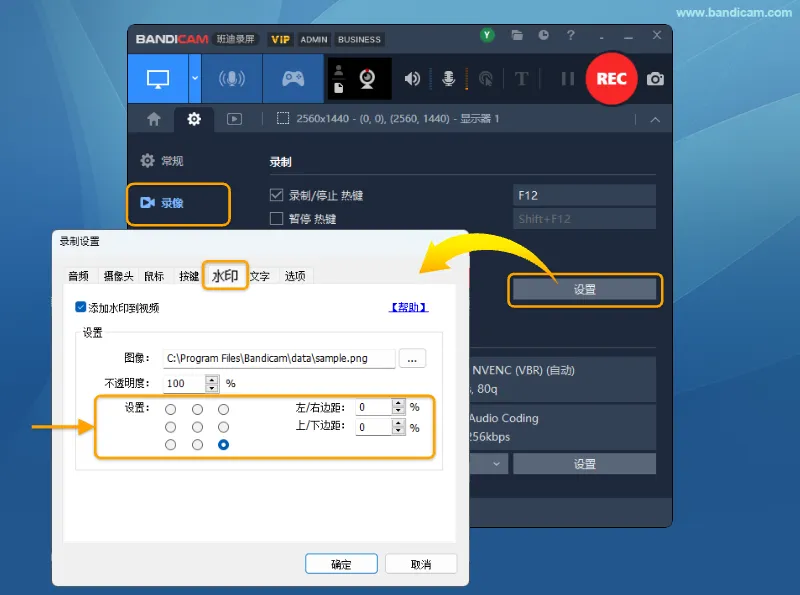
Task: Toggle speaker sound icon in toolbar
Action: (x=412, y=79)
